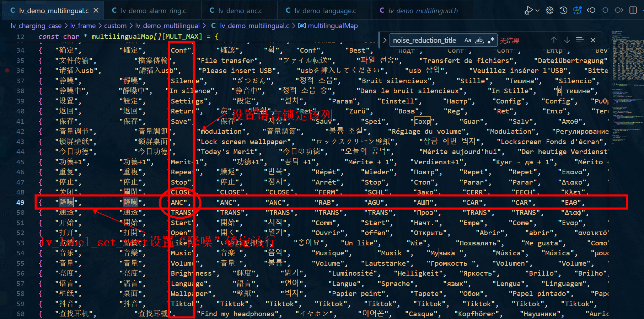
Task: Jump to next search match
Action: (567, 40)
